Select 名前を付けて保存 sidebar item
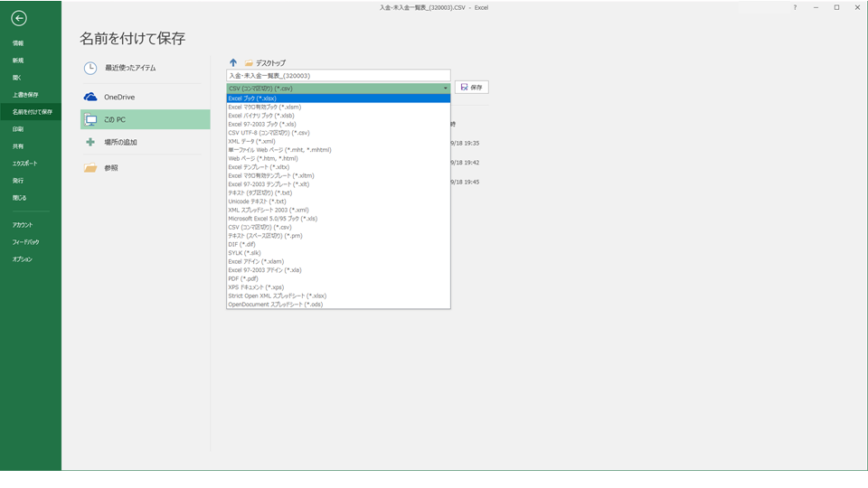 tap(31, 112)
